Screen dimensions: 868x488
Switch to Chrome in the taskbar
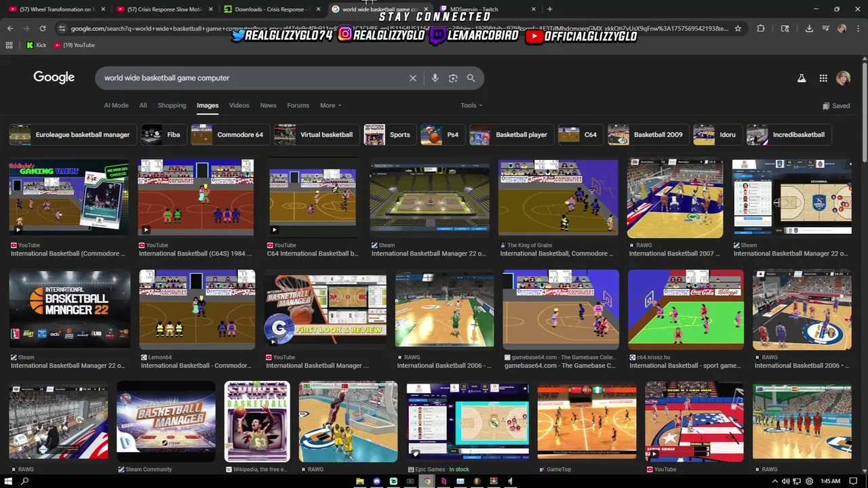point(427,481)
